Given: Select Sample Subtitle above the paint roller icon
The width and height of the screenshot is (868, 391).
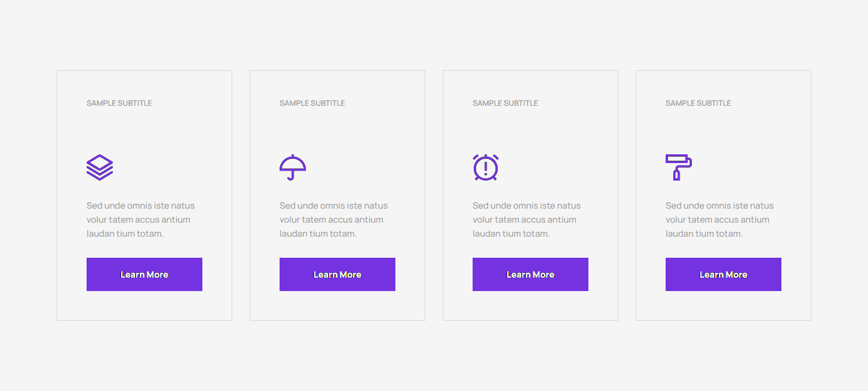Looking at the screenshot, I should [x=698, y=103].
